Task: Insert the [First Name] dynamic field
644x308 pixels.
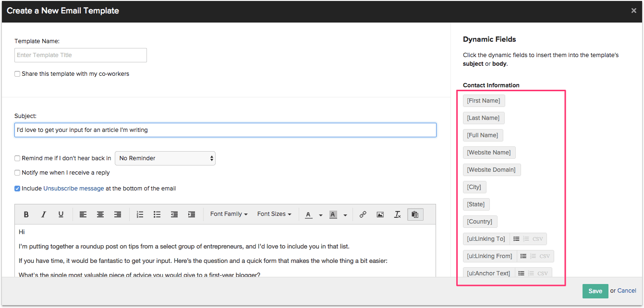Action: click(x=484, y=100)
